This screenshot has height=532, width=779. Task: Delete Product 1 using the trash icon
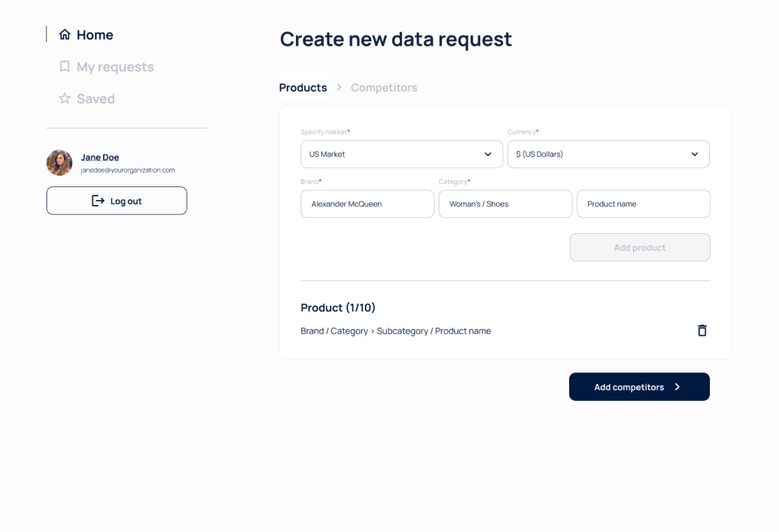coord(702,331)
